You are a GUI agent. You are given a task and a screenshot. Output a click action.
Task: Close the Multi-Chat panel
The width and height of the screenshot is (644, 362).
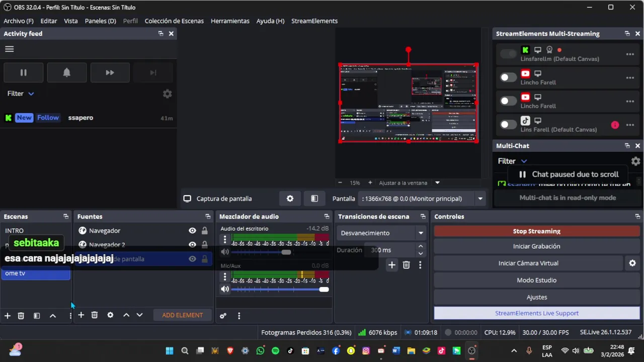point(637,146)
